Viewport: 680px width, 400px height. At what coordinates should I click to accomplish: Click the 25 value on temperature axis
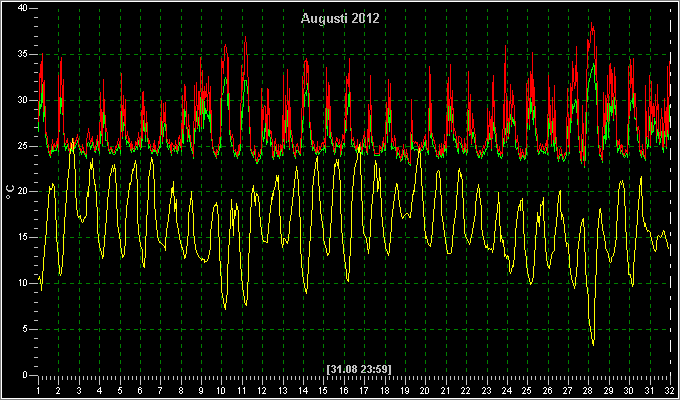[x=23, y=146]
